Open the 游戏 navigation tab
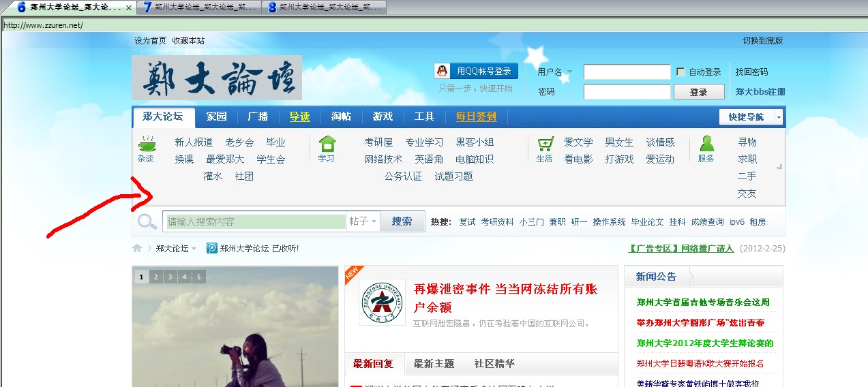Image resolution: width=868 pixels, height=387 pixels. click(x=383, y=117)
